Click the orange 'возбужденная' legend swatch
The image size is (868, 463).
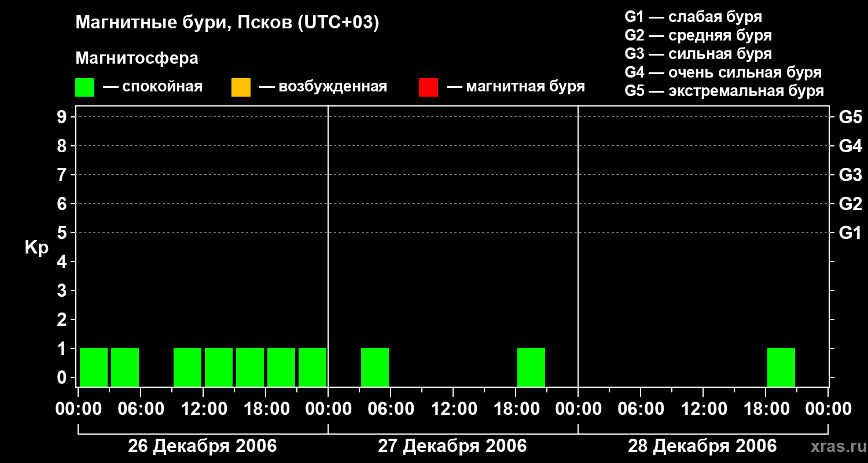click(x=241, y=87)
